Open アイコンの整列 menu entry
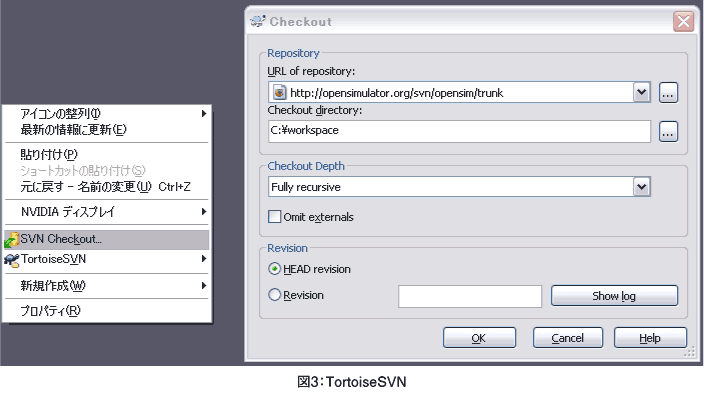This screenshot has height=393, width=704. 107,114
